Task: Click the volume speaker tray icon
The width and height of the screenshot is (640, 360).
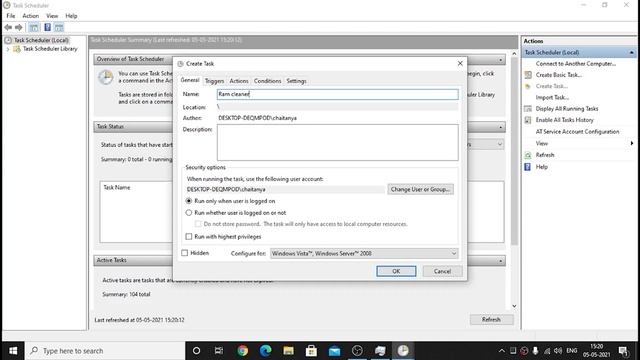Action: pyautogui.click(x=558, y=351)
